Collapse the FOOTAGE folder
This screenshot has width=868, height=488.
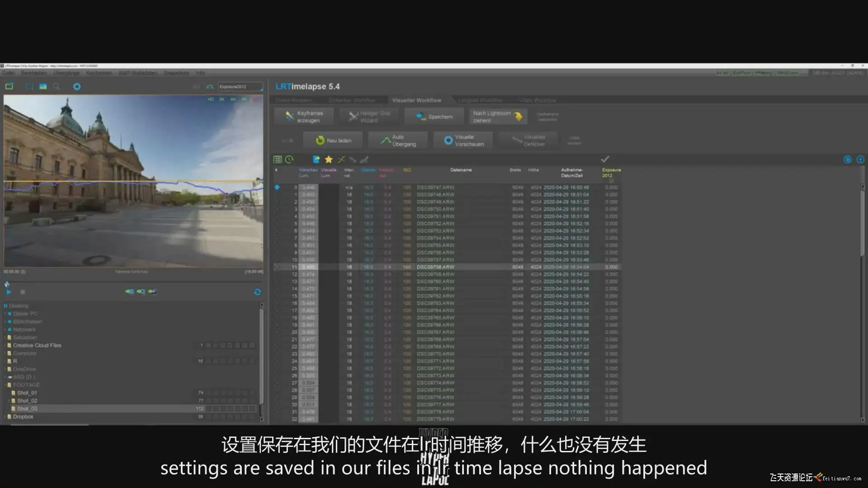click(5, 385)
